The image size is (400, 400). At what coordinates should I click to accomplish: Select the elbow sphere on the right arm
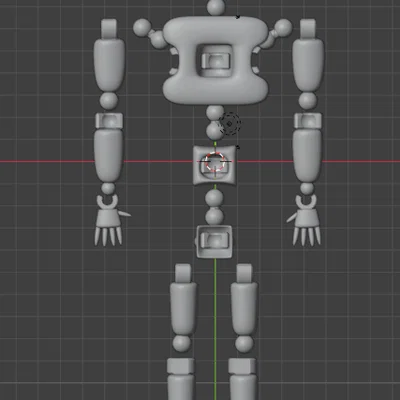(x=308, y=101)
